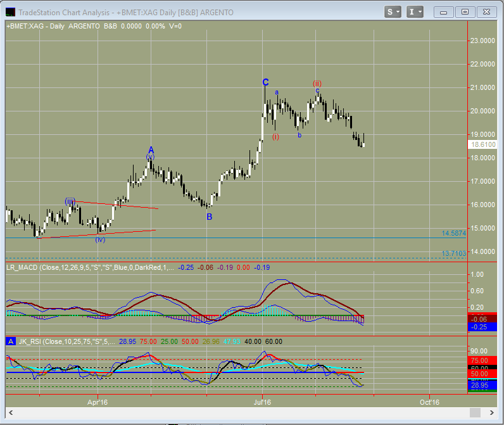The image size is (504, 425).
Task: Click the TradeStation chart window icon
Action: (x=10, y=12)
